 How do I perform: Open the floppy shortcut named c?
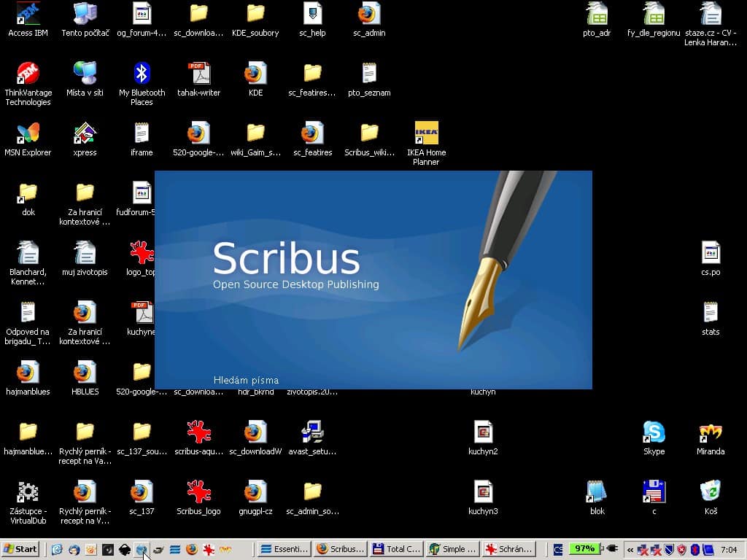654,497
